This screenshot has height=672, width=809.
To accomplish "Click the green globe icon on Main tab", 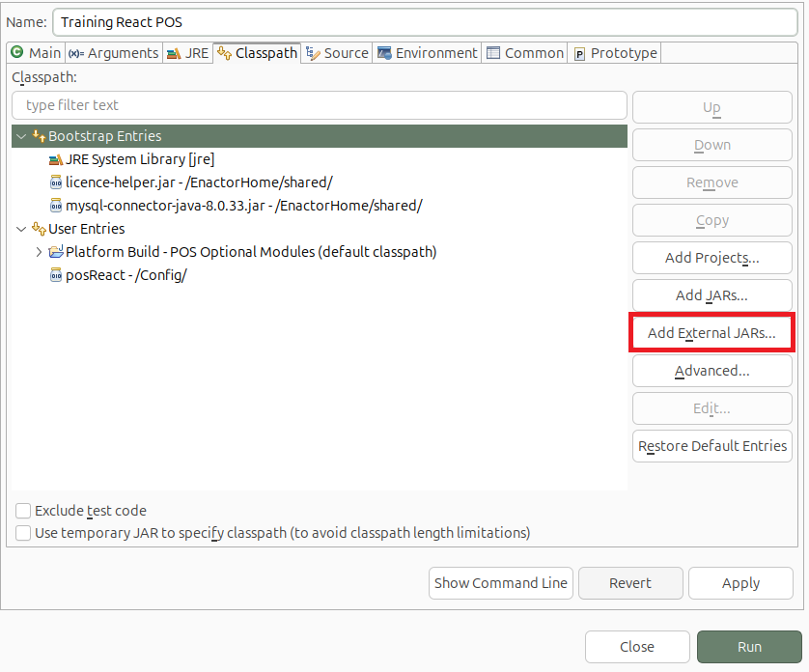I will [14, 53].
